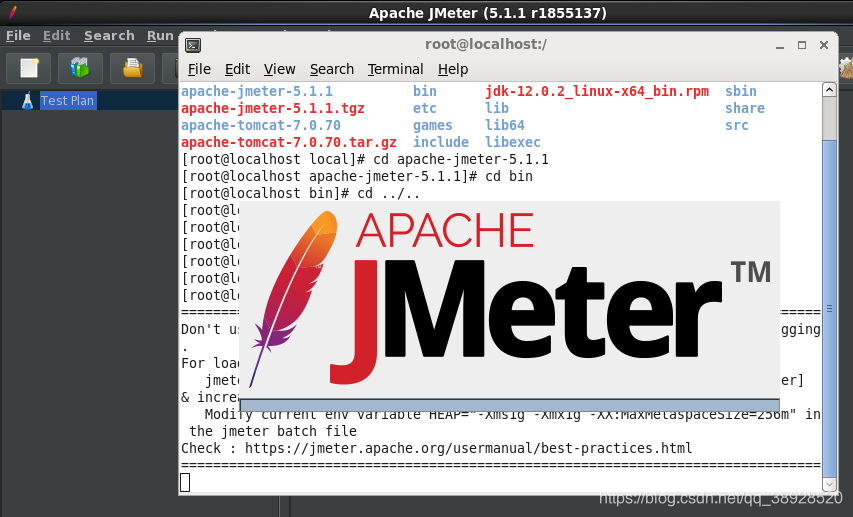Open the terminal View menu
The image size is (853, 517).
280,69
